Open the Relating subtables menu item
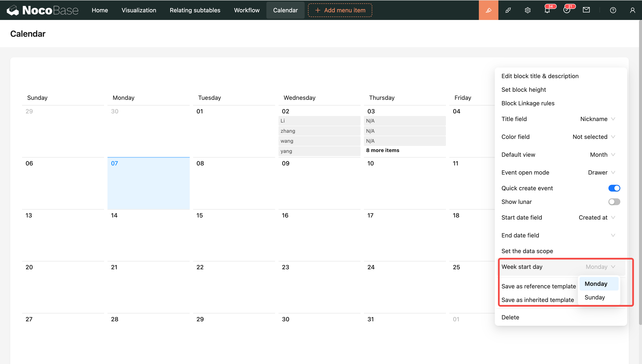The width and height of the screenshot is (642, 364). point(195,10)
